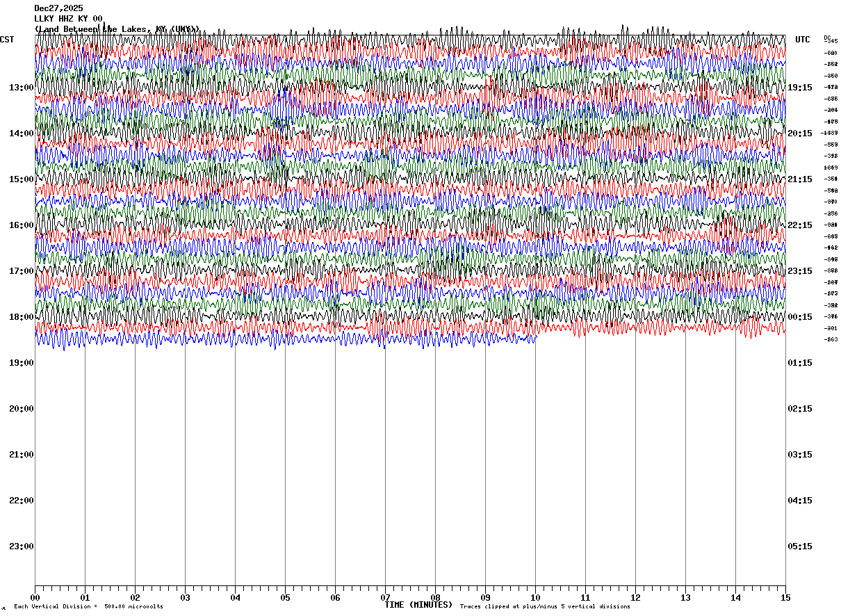841x616 pixels.
Task: Select the 23:00 CST time label
Action: 22,546
